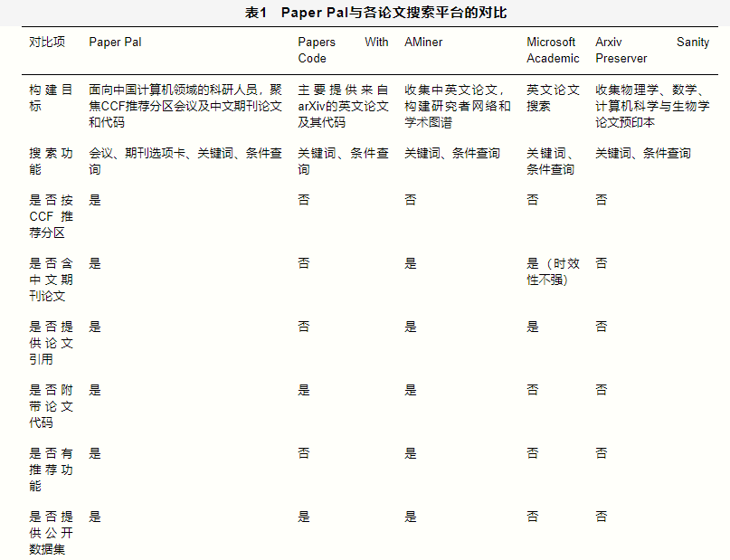Click AMiner's '是' in the 中文期刊论文 row
The height and width of the screenshot is (560, 730).
coord(410,263)
